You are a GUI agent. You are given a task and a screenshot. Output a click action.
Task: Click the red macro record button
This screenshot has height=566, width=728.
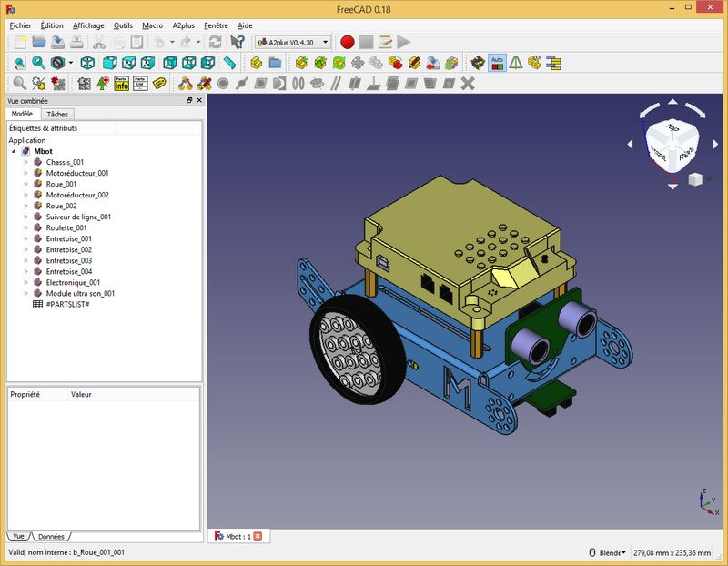coord(347,42)
